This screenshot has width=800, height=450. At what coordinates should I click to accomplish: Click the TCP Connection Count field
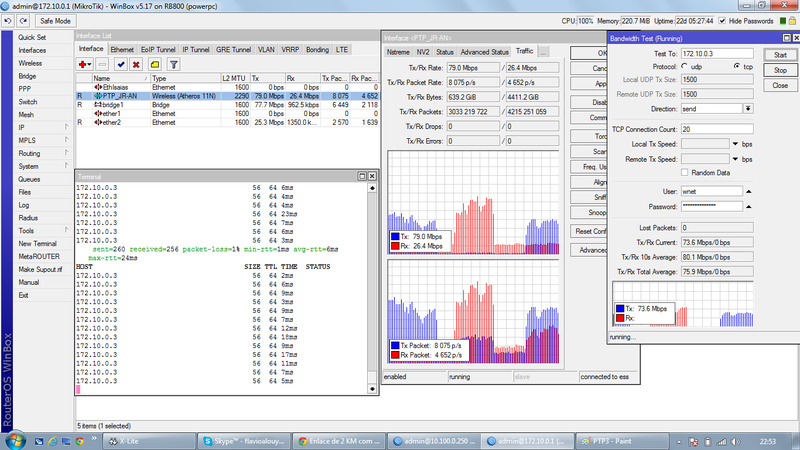(x=717, y=129)
